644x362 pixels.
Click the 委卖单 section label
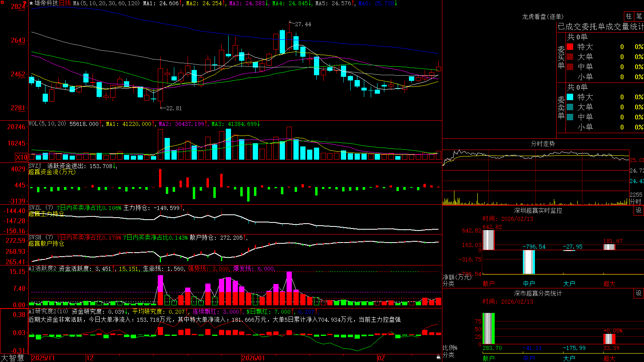click(x=561, y=108)
